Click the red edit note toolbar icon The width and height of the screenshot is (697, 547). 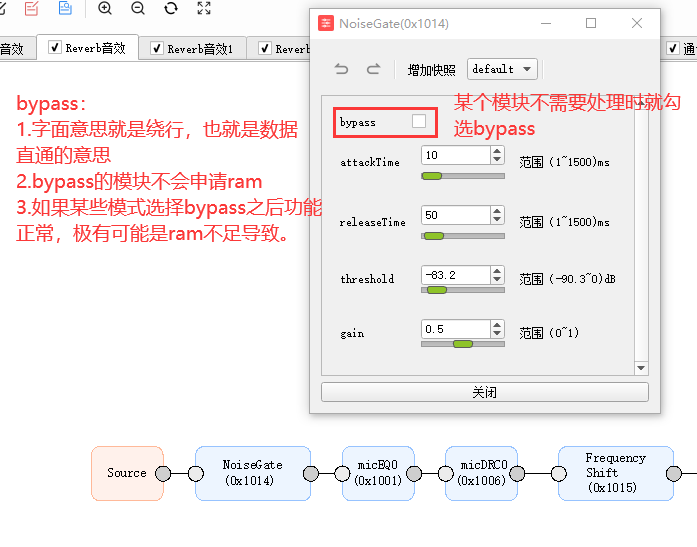click(32, 8)
